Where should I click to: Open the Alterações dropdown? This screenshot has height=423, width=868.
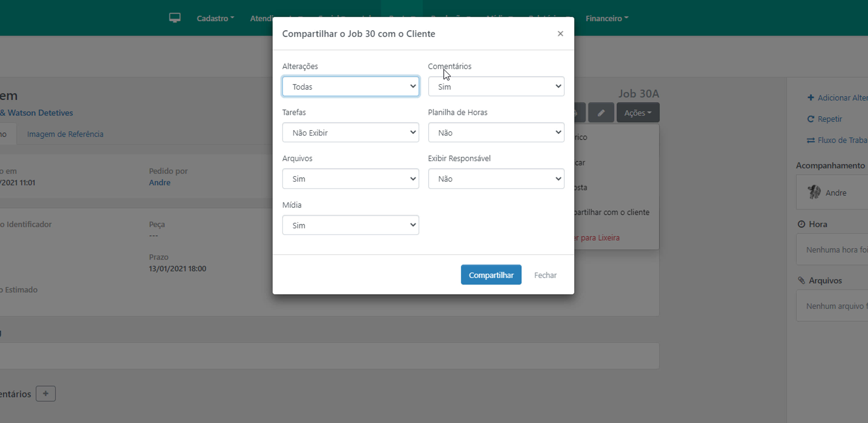tap(350, 87)
